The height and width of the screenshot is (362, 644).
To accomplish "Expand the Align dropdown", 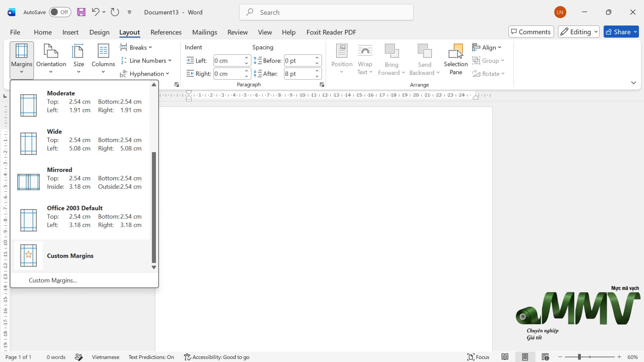I will pyautogui.click(x=487, y=48).
